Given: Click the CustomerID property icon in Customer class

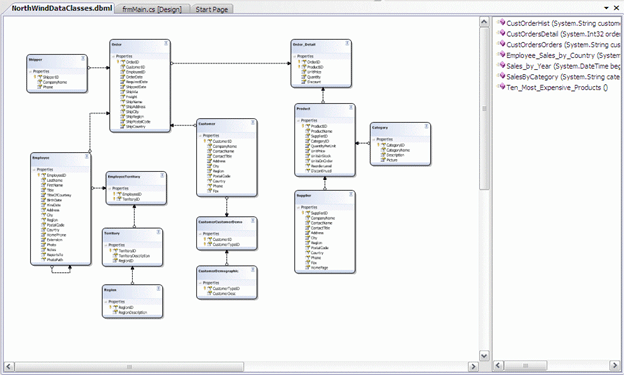Looking at the screenshot, I should coord(210,141).
